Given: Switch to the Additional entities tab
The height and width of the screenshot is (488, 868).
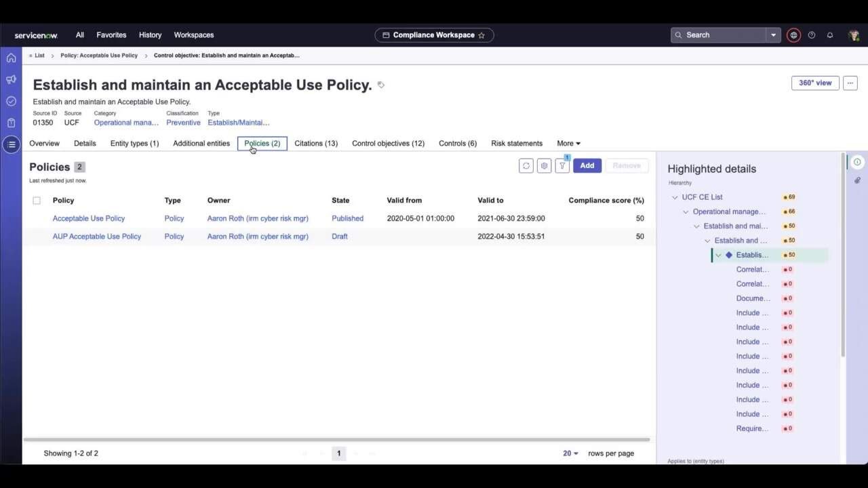Looking at the screenshot, I should 201,144.
